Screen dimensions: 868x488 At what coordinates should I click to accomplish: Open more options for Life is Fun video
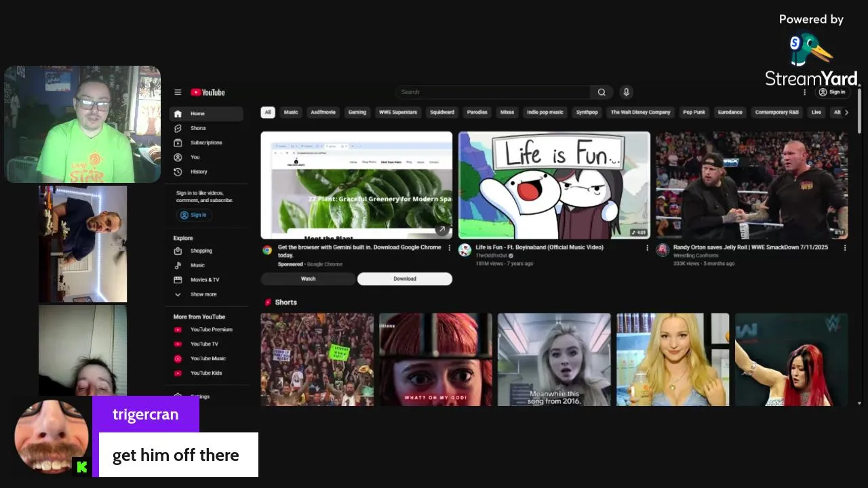(x=647, y=248)
